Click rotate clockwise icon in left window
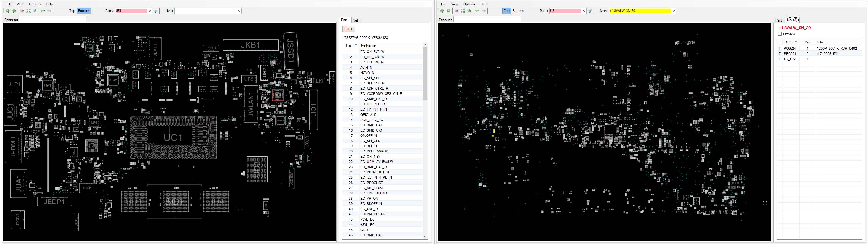Image resolution: width=868 pixels, height=244 pixels. [14, 11]
